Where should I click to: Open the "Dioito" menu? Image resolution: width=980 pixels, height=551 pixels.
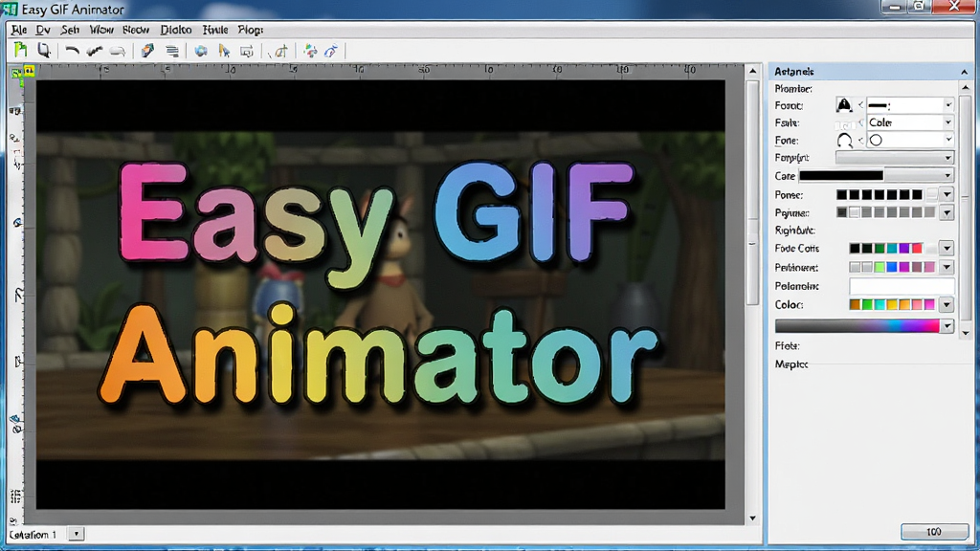click(x=176, y=30)
